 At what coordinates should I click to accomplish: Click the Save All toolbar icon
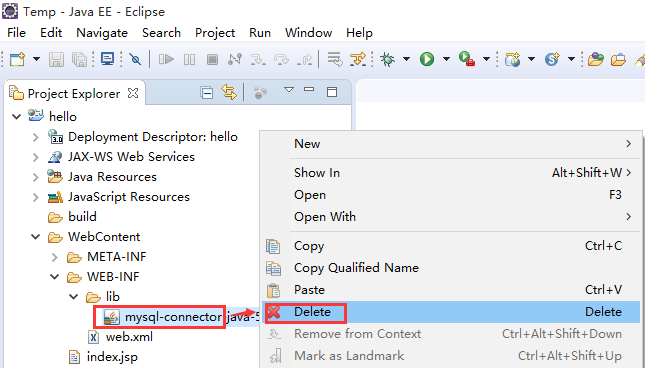coord(79,60)
